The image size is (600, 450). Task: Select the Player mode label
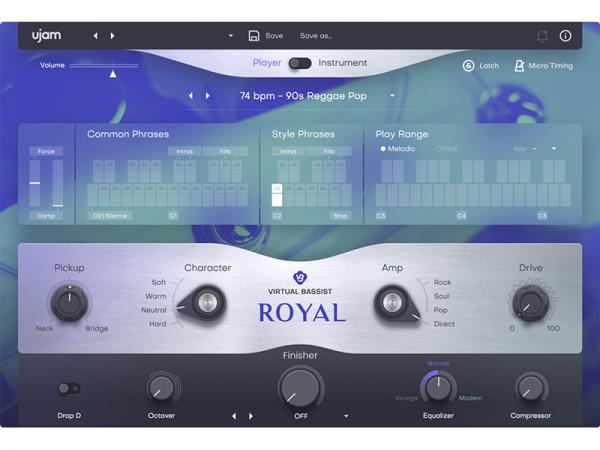(267, 63)
